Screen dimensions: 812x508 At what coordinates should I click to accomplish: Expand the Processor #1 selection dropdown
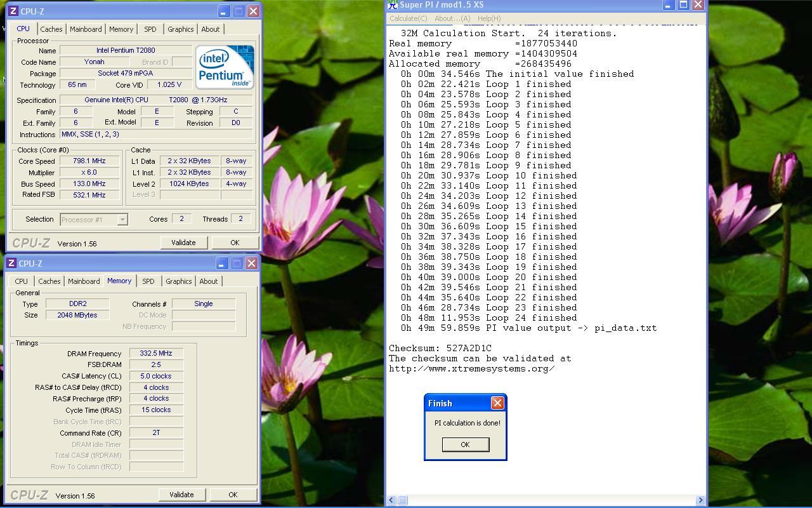(122, 220)
